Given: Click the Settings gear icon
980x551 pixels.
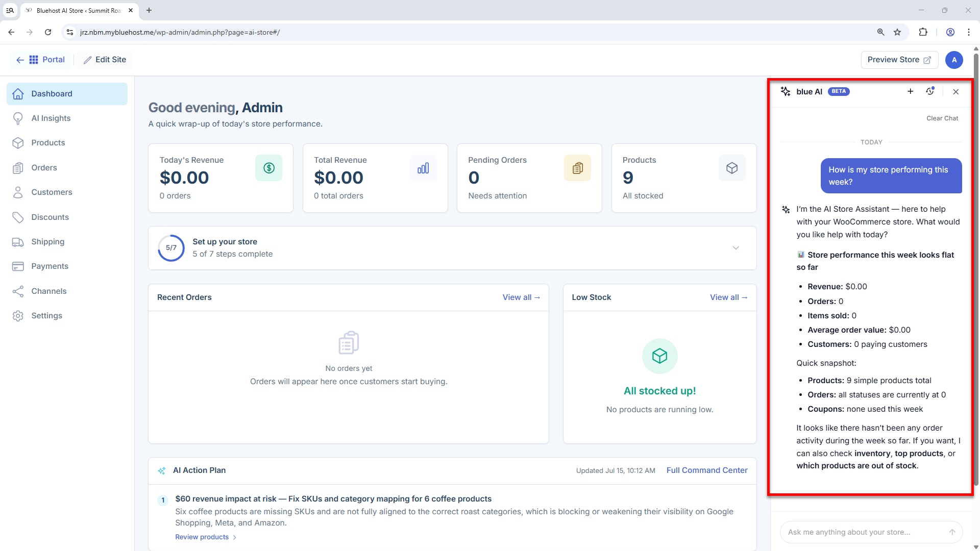Looking at the screenshot, I should point(18,316).
